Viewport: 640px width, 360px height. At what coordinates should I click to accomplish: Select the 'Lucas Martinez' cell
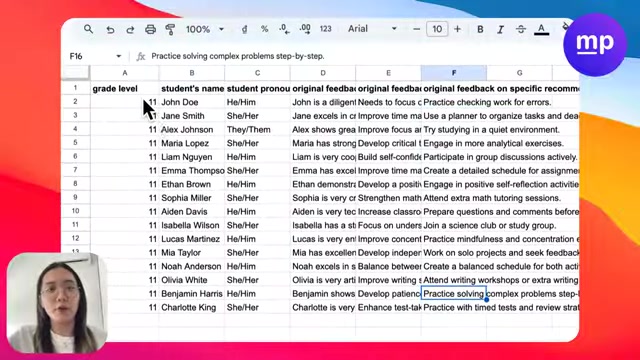pos(192,239)
